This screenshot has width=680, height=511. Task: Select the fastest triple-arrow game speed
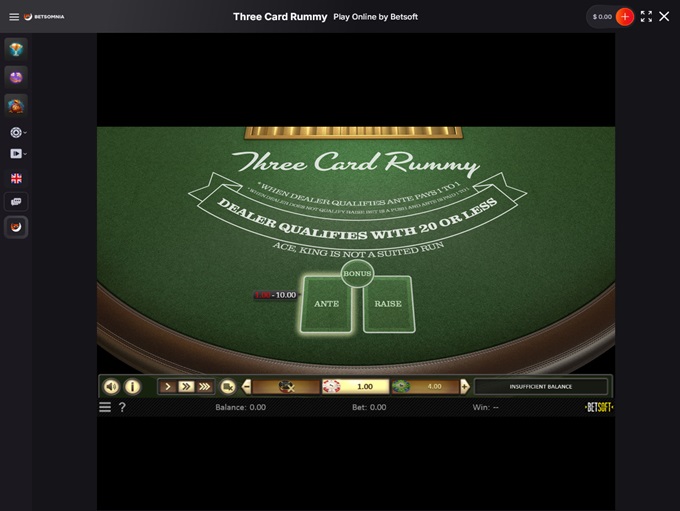click(x=204, y=387)
